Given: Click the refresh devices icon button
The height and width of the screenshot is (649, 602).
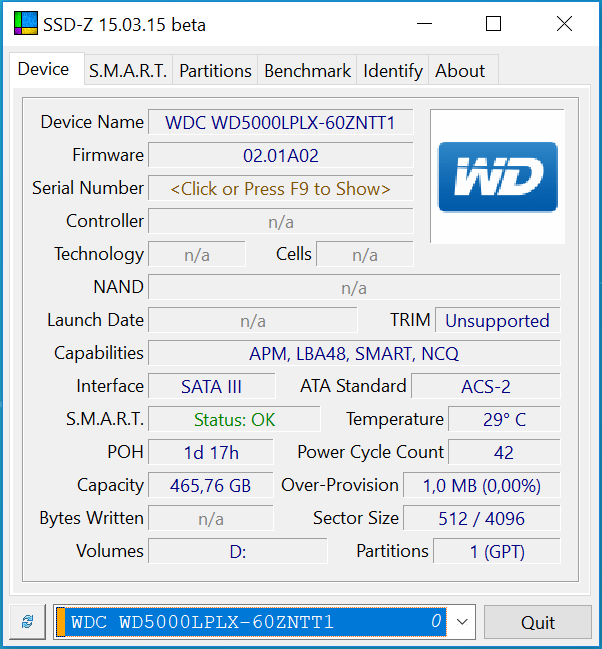Looking at the screenshot, I should tap(27, 622).
